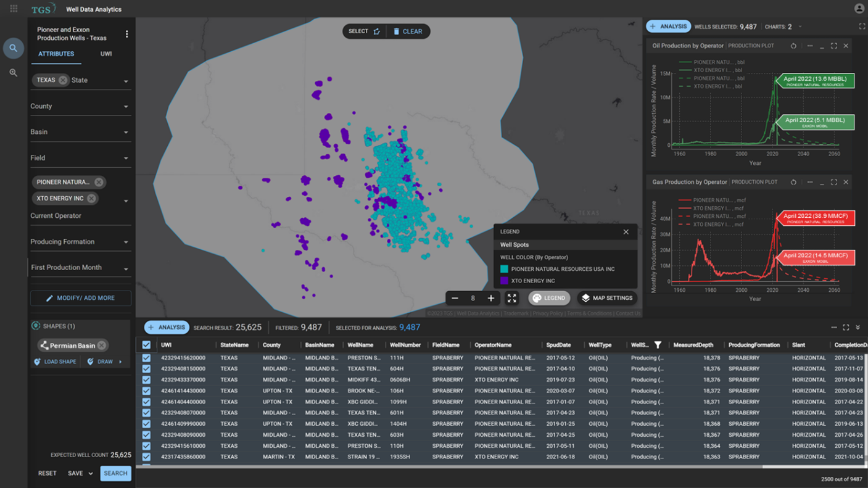Open more options on Gas Production chart
This screenshot has height=488, width=868.
pyautogui.click(x=810, y=182)
